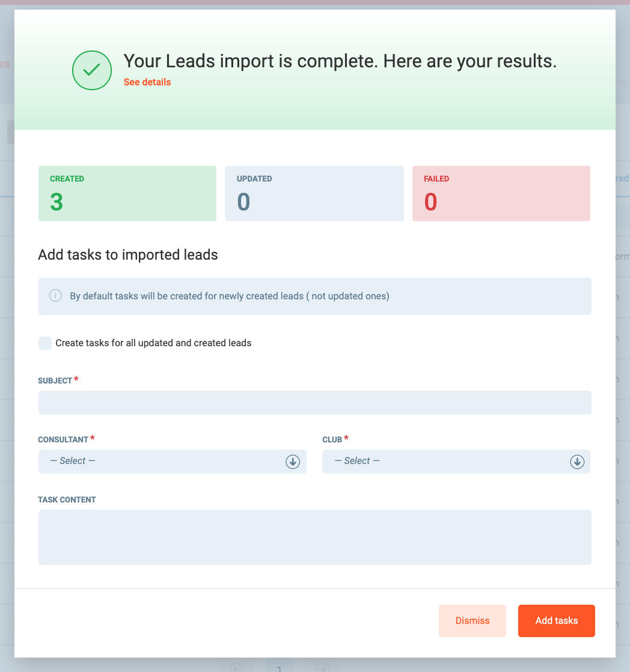The width and height of the screenshot is (630, 672).
Task: Click the previous page arrow behind the dialog
Action: (237, 668)
